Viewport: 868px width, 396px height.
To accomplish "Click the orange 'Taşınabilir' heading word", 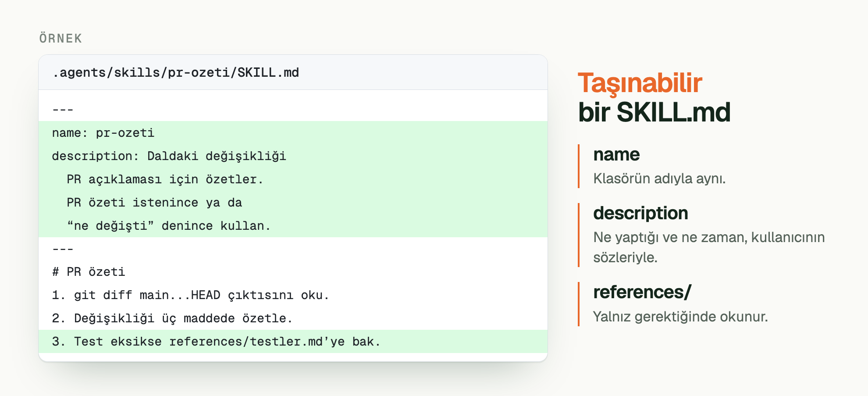I will [x=640, y=83].
